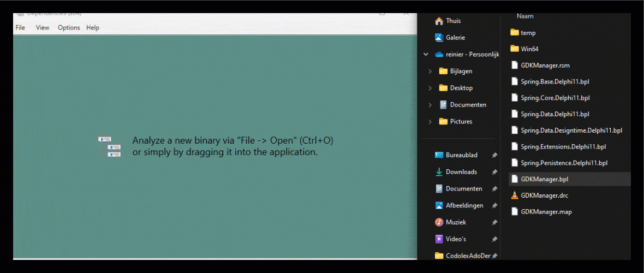Select file GDKManager.drc

tap(544, 195)
